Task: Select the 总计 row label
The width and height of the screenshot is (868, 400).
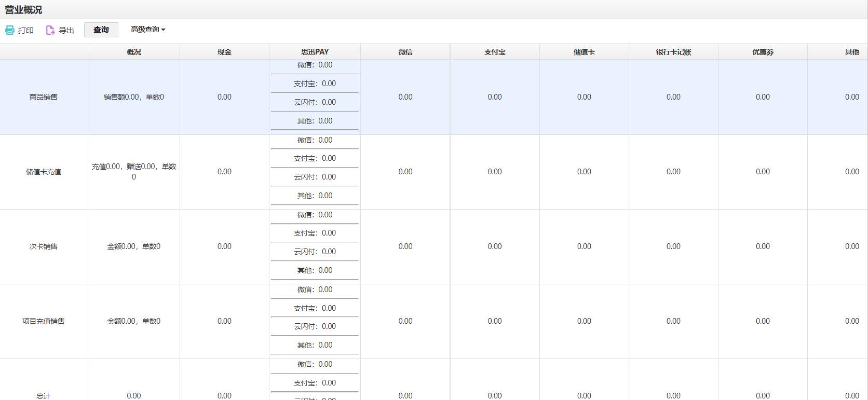Action: pyautogui.click(x=44, y=396)
